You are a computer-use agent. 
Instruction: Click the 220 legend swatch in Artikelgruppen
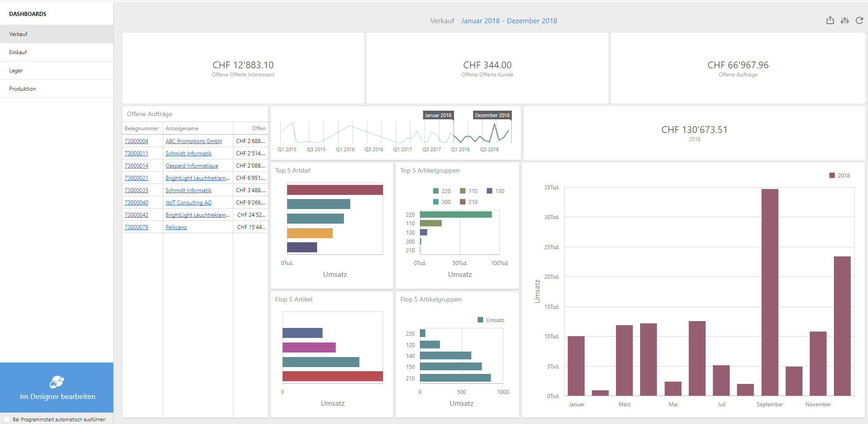tap(436, 191)
